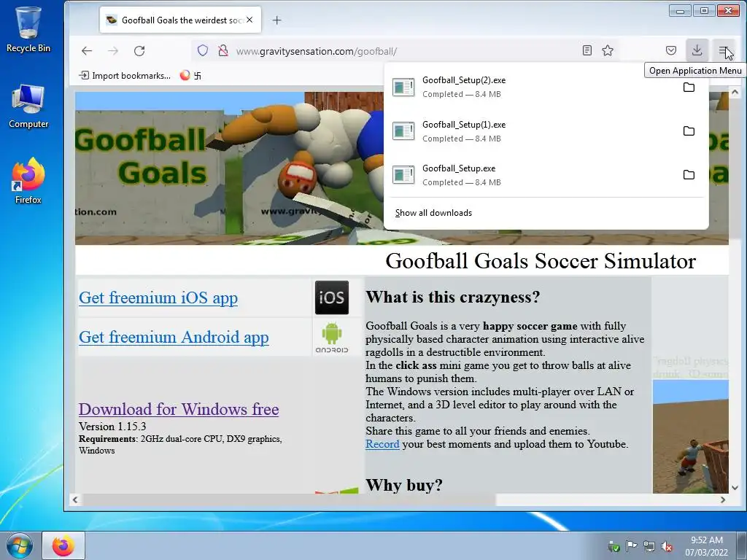747x560 pixels.
Task: Click the insecure connection padlock icon
Action: click(x=223, y=50)
